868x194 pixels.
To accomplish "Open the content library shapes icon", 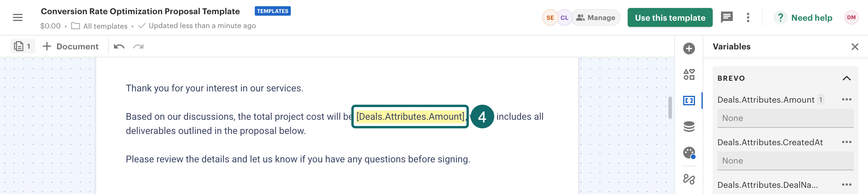I will coord(689,74).
